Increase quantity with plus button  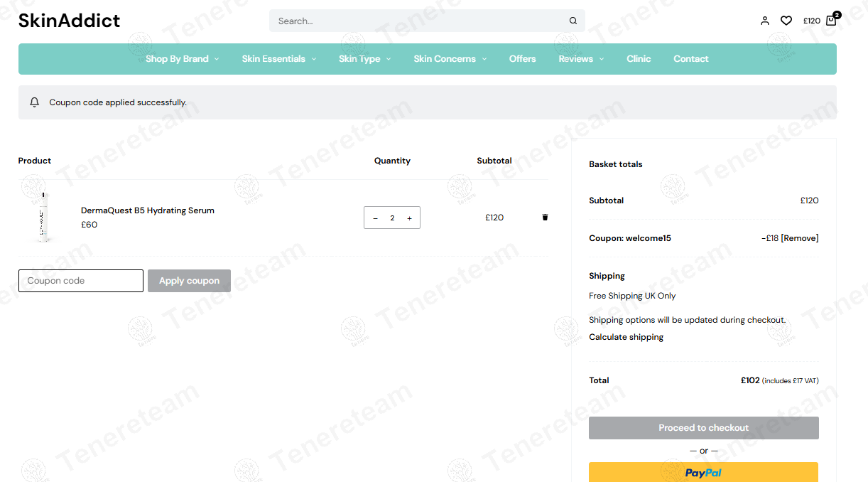pos(409,218)
